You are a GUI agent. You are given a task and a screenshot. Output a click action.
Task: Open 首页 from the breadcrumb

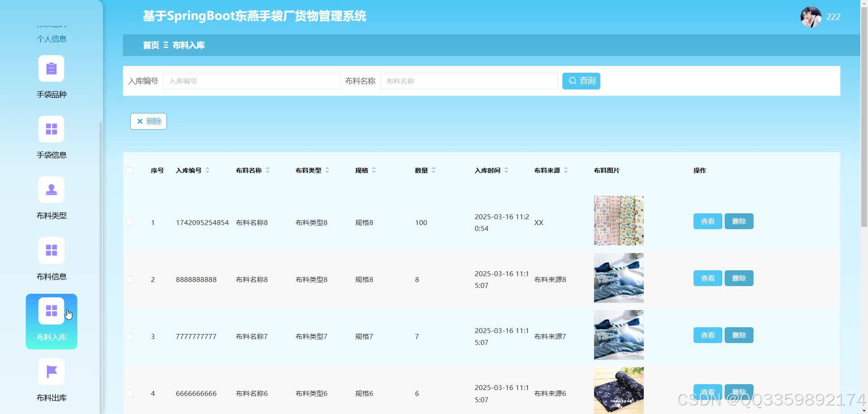coord(150,45)
